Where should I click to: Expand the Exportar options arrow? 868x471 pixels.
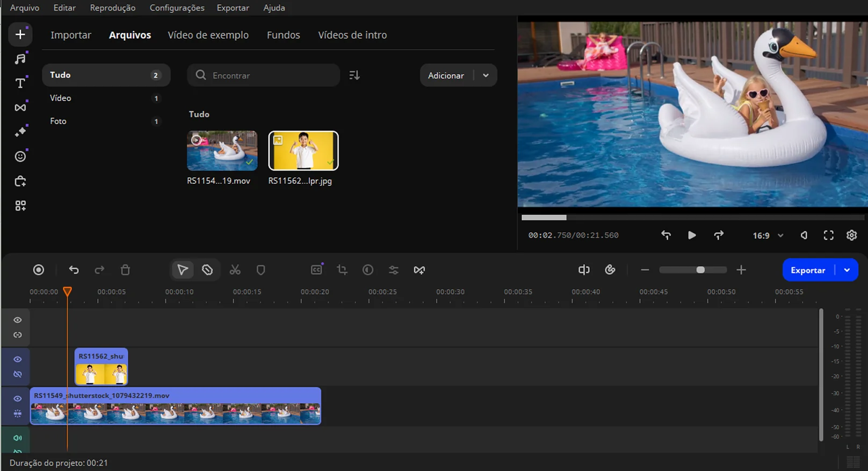[847, 270]
